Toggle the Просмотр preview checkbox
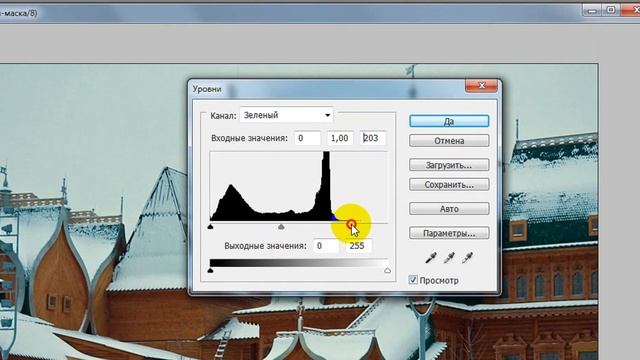Image resolution: width=640 pixels, height=360 pixels. [413, 280]
